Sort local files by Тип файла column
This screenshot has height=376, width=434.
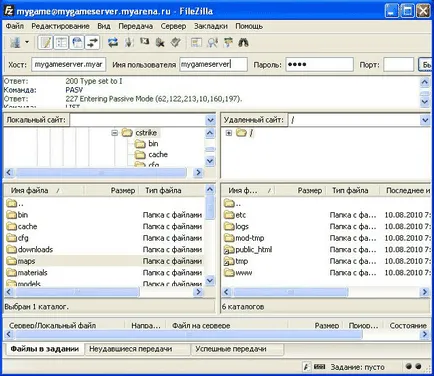pyautogui.click(x=171, y=191)
